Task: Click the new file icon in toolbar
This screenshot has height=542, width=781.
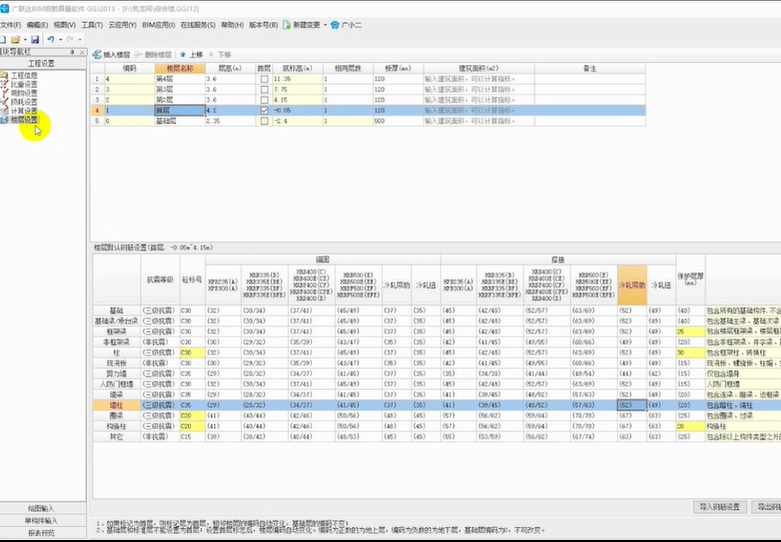Action: click(5, 39)
